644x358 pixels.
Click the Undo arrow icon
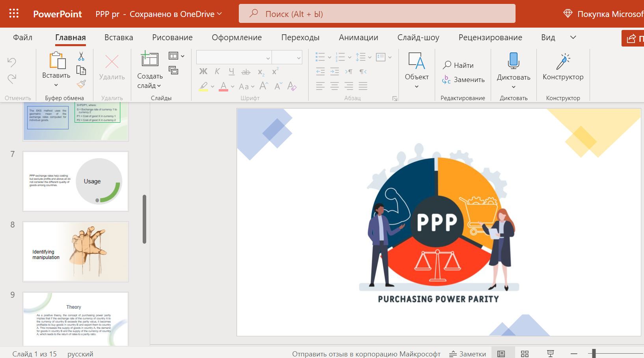(12, 62)
